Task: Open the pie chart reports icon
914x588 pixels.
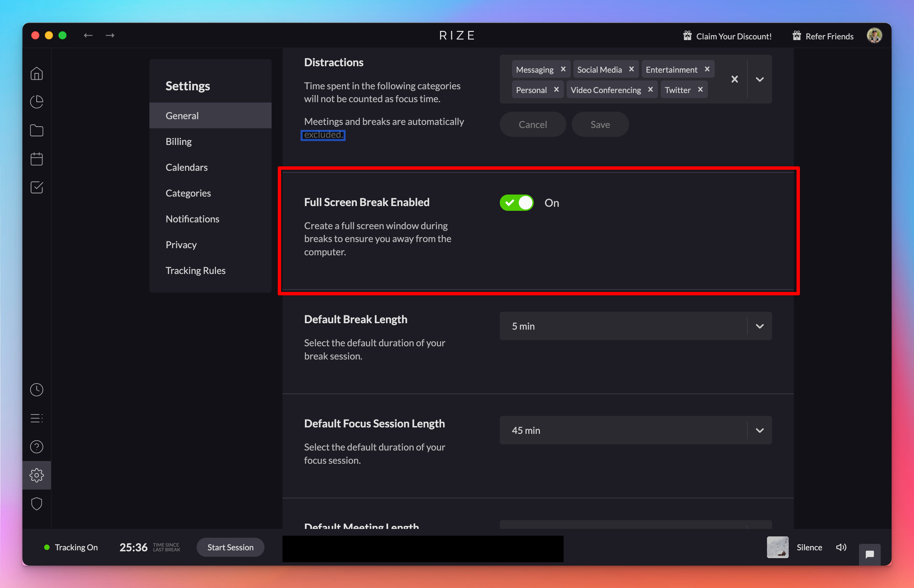Action: click(37, 102)
